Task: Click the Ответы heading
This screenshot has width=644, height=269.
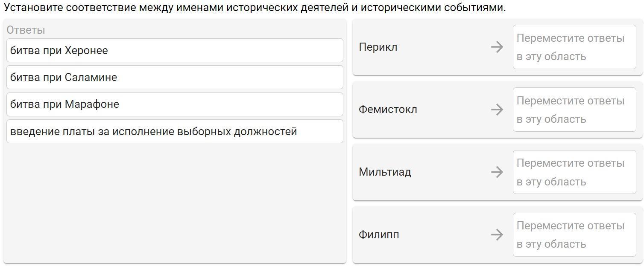Action: coord(26,30)
